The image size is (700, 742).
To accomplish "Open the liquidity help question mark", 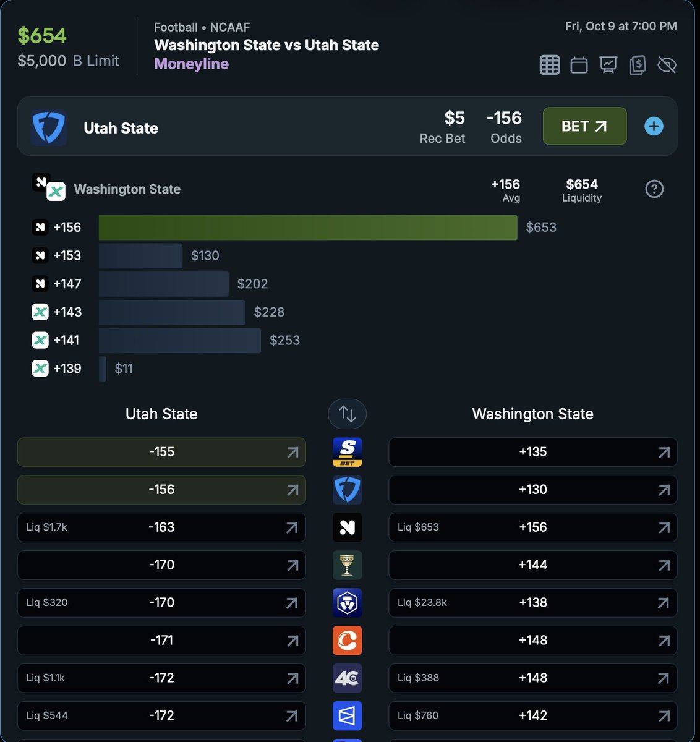I will 654,189.
